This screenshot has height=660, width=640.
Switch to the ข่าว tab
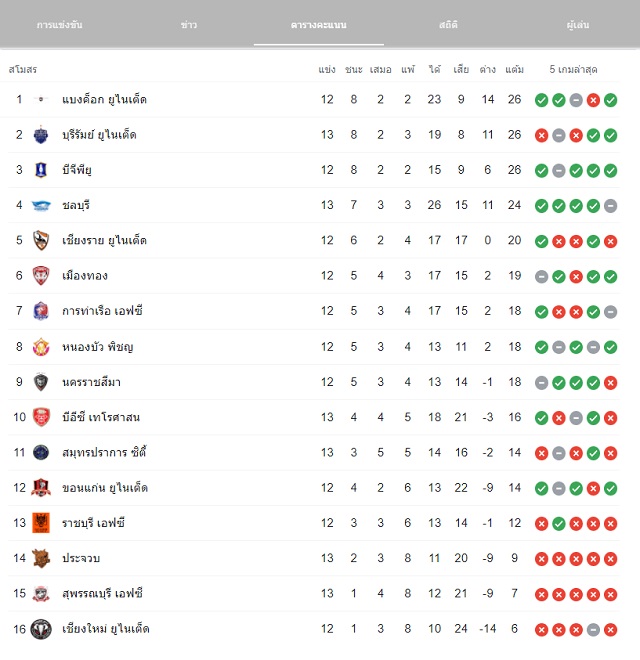[x=189, y=25]
